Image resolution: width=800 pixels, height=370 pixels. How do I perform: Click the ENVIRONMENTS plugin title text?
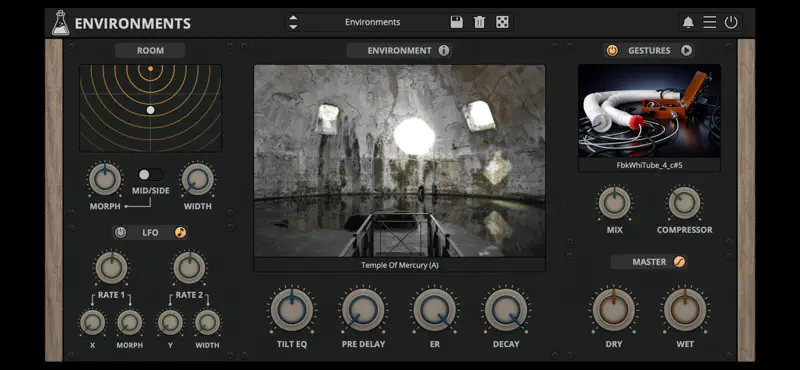pos(133,23)
